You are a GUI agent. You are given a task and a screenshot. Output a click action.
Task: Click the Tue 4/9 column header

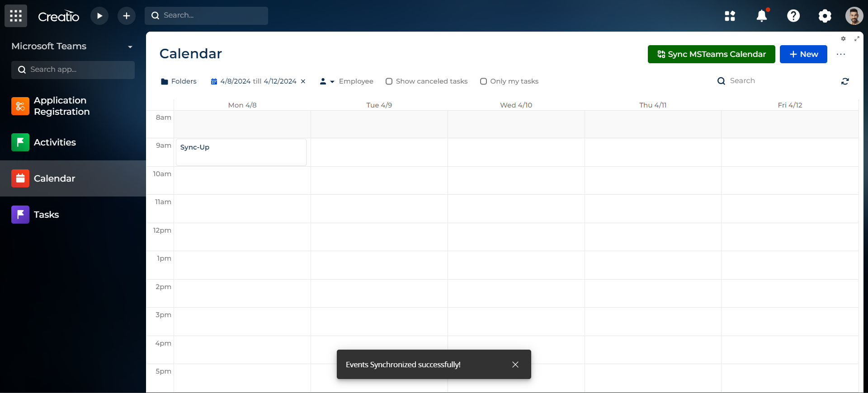pyautogui.click(x=379, y=105)
